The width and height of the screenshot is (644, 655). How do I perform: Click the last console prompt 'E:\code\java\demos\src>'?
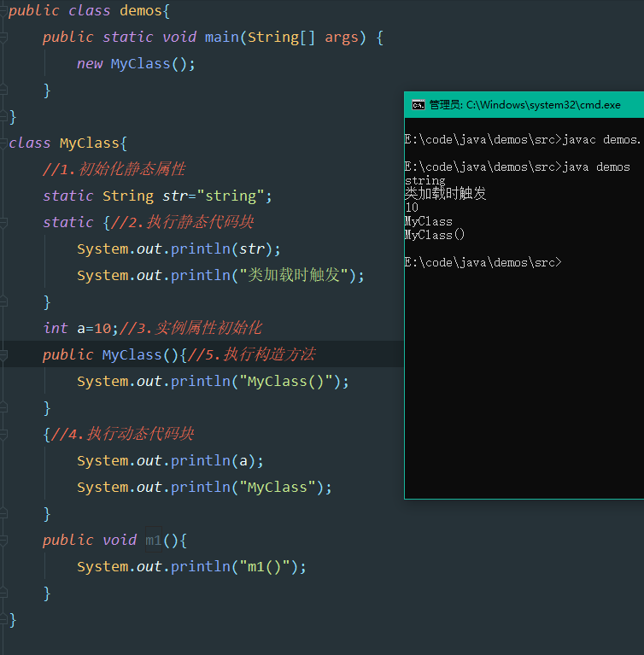point(483,263)
